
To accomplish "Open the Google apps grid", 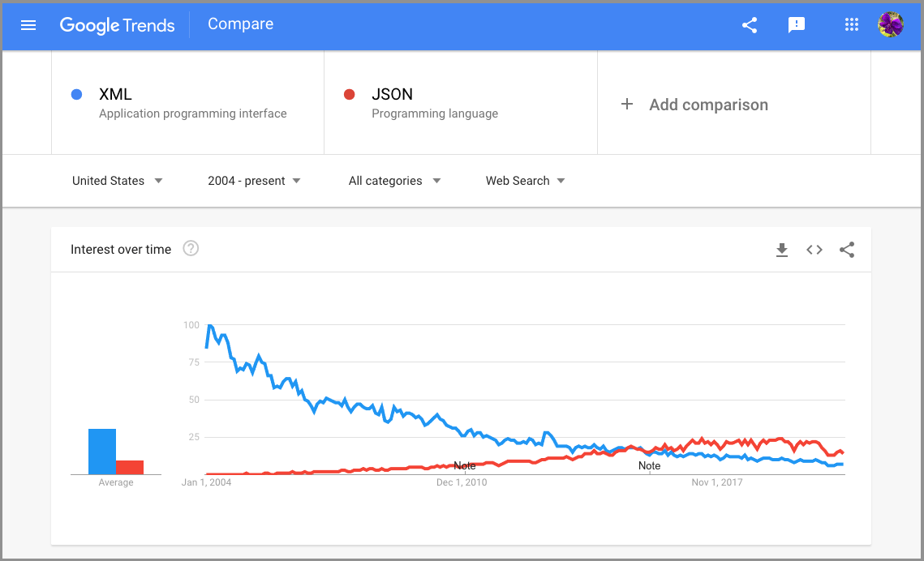I will (x=851, y=24).
